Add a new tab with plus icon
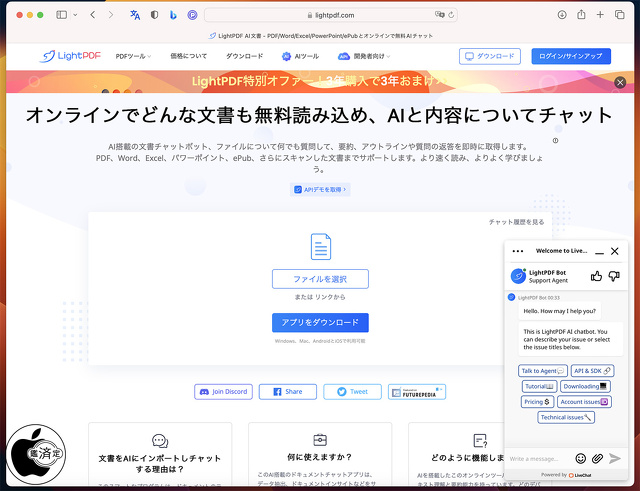This screenshot has width=640, height=491. tap(600, 15)
